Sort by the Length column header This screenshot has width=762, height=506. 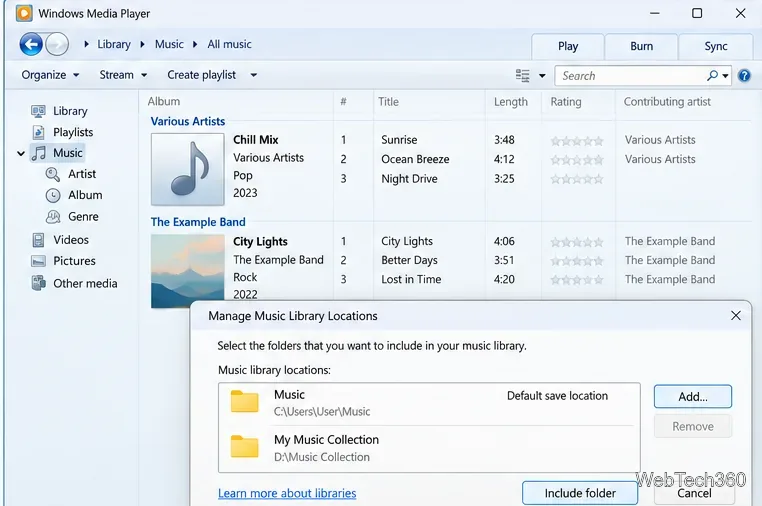[x=511, y=102]
